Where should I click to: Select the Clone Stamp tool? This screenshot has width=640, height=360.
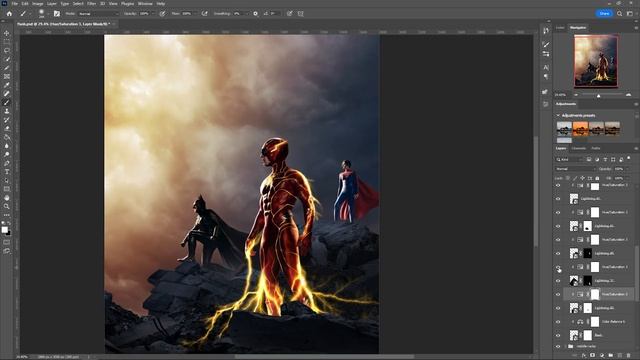click(x=7, y=111)
